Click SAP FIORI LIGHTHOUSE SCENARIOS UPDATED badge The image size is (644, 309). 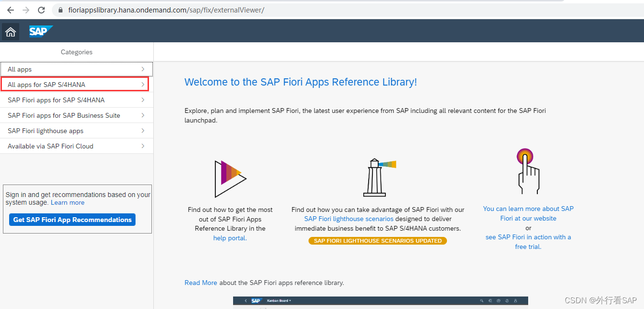[x=378, y=241]
